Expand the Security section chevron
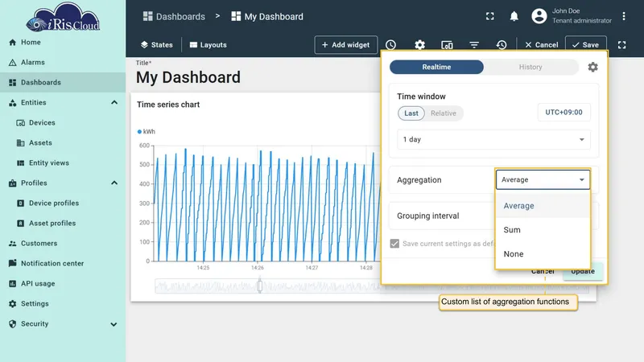644x362 pixels. pyautogui.click(x=114, y=324)
